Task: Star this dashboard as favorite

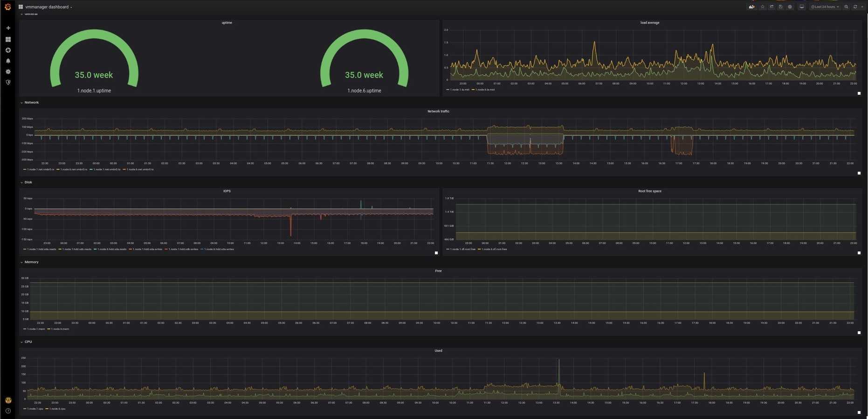Action: tap(763, 7)
